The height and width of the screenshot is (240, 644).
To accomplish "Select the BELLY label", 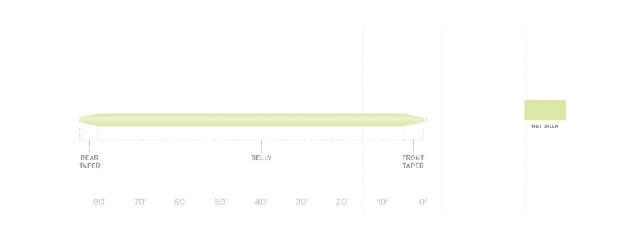I will pos(261,158).
